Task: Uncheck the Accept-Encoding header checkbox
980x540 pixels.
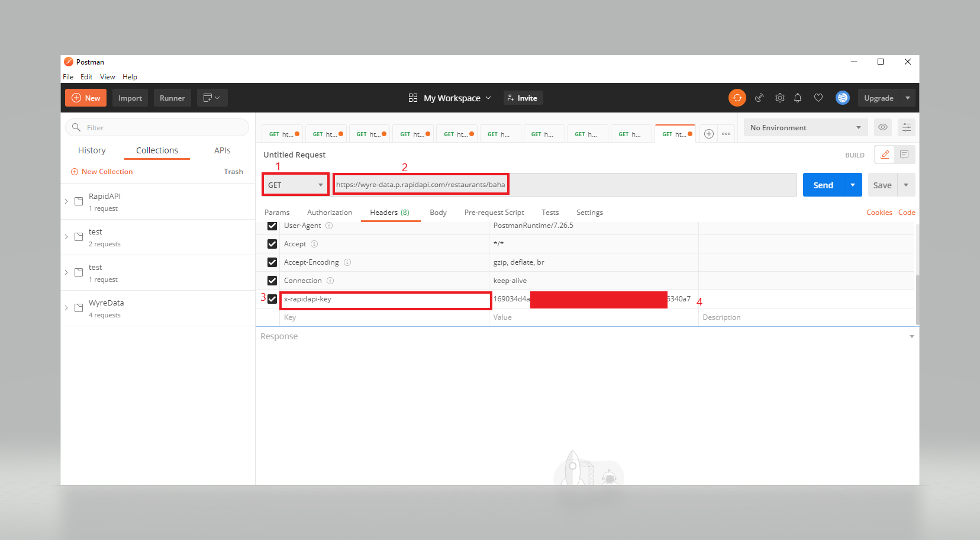Action: coord(272,262)
